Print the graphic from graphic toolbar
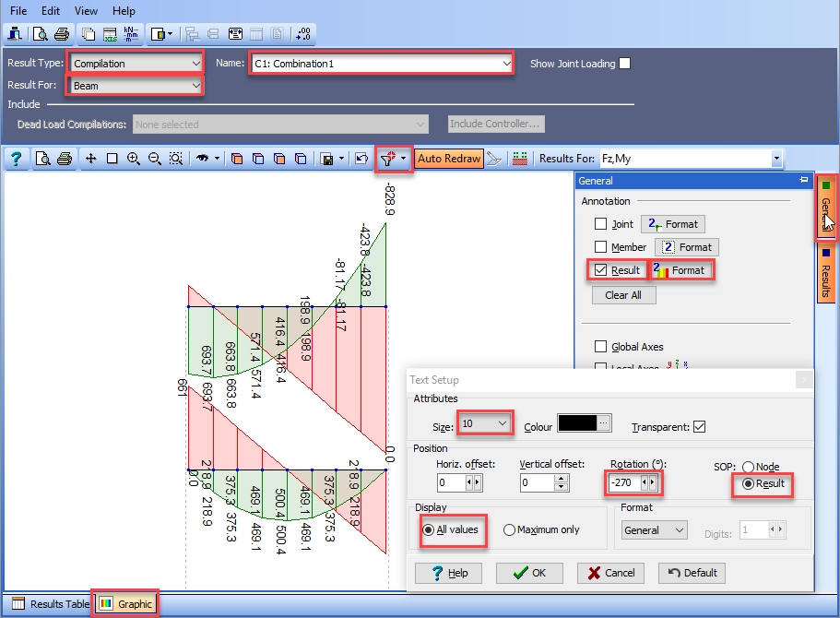Image resolution: width=840 pixels, height=618 pixels. click(65, 159)
